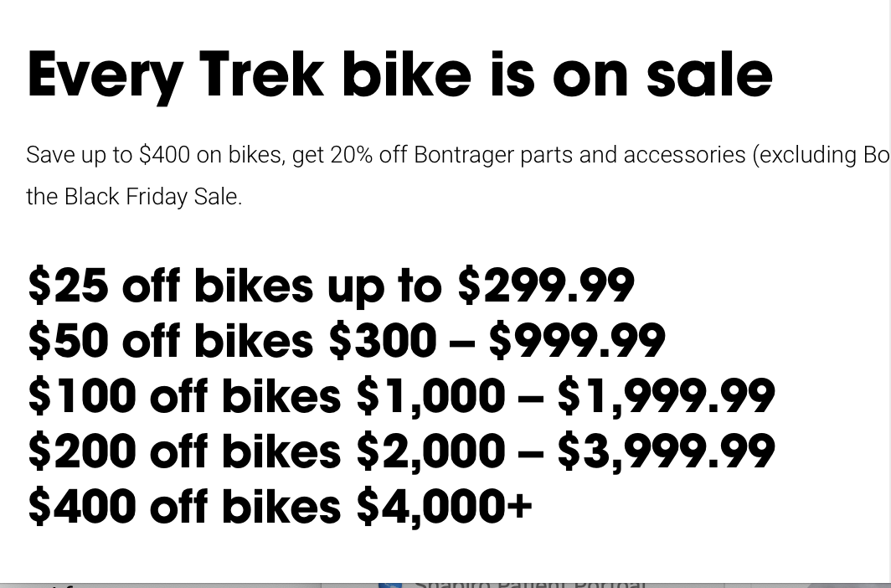The height and width of the screenshot is (588, 891).
Task: Select the "$50 off bikes $300 – $999.99" line
Action: pos(346,341)
